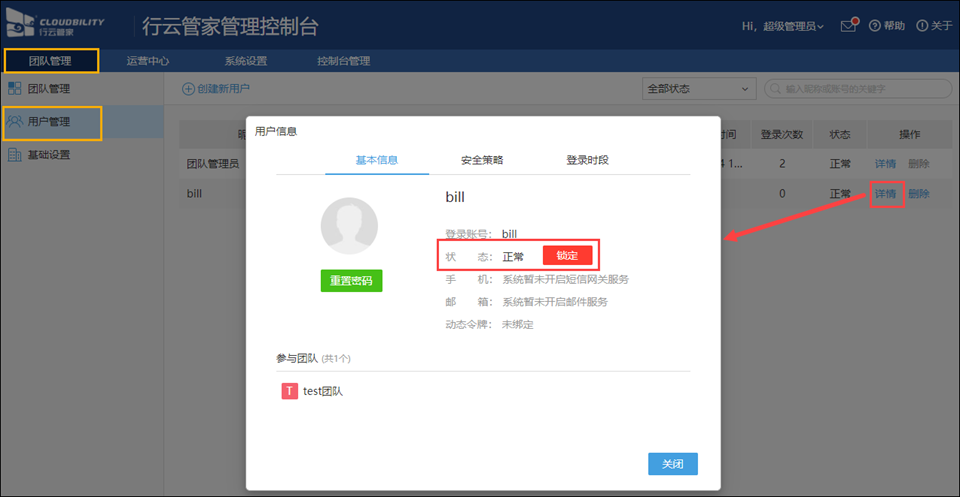Switch to the 安全策略 tab

point(482,160)
